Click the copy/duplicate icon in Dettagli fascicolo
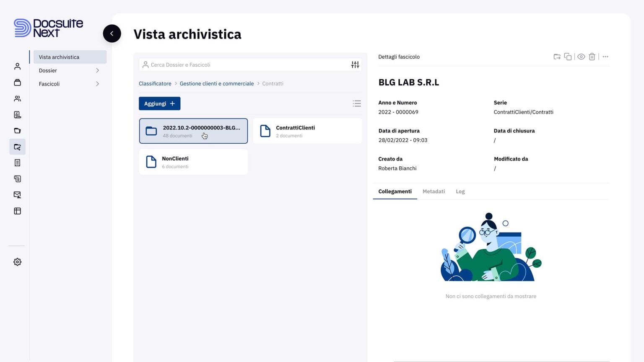The height and width of the screenshot is (362, 644). (x=568, y=57)
